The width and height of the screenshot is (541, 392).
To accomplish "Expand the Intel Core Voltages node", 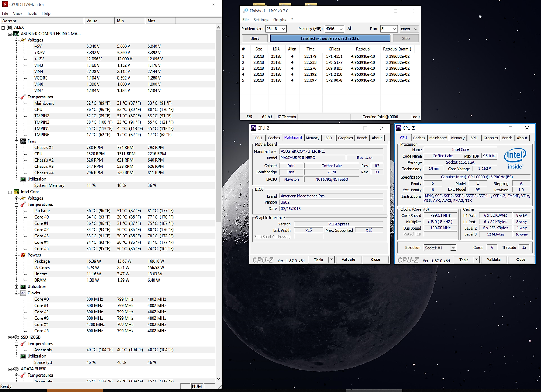I will coord(17,198).
